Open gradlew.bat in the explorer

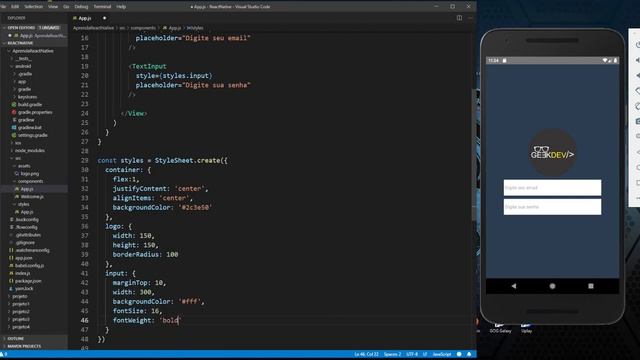coord(29,127)
